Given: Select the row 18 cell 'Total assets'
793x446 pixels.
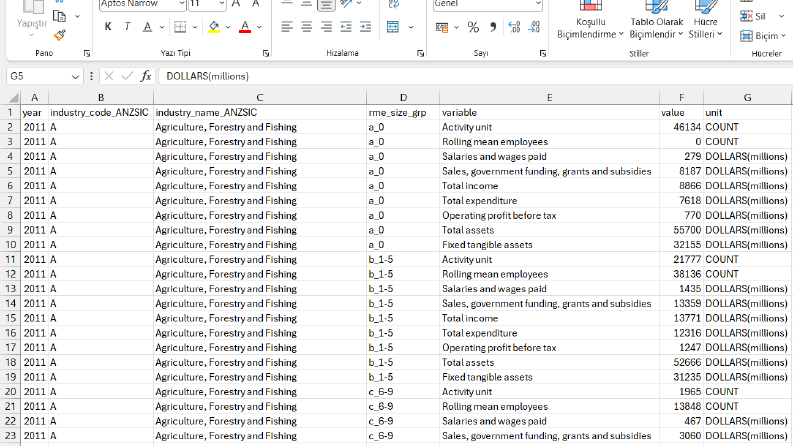Looking at the screenshot, I should click(x=549, y=362).
